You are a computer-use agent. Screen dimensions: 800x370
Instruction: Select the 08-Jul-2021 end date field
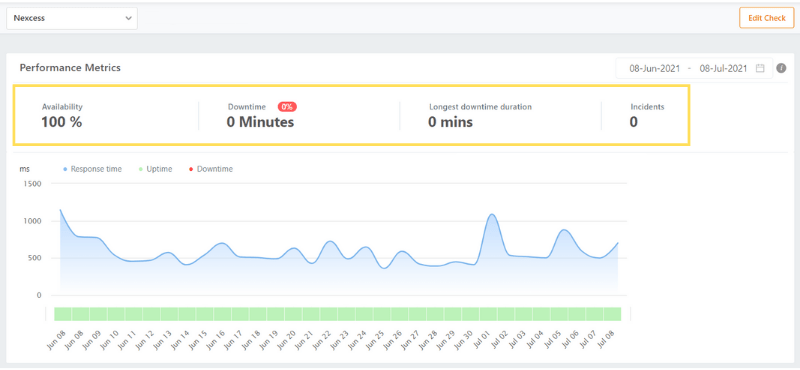723,68
